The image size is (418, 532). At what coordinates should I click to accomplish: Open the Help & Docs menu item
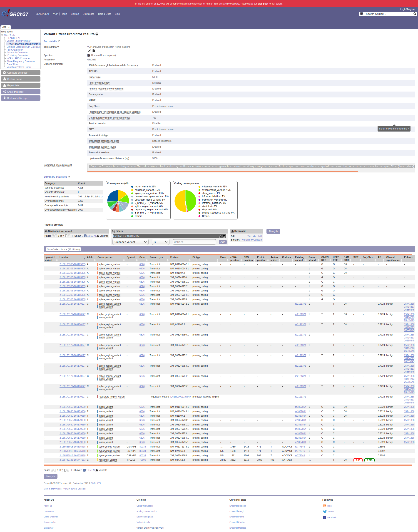pyautogui.click(x=104, y=14)
